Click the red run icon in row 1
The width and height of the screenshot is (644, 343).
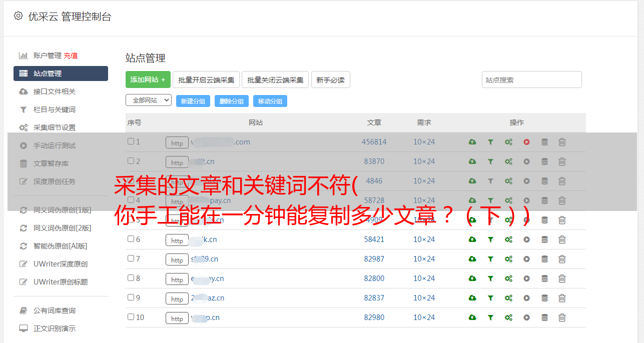coord(526,142)
